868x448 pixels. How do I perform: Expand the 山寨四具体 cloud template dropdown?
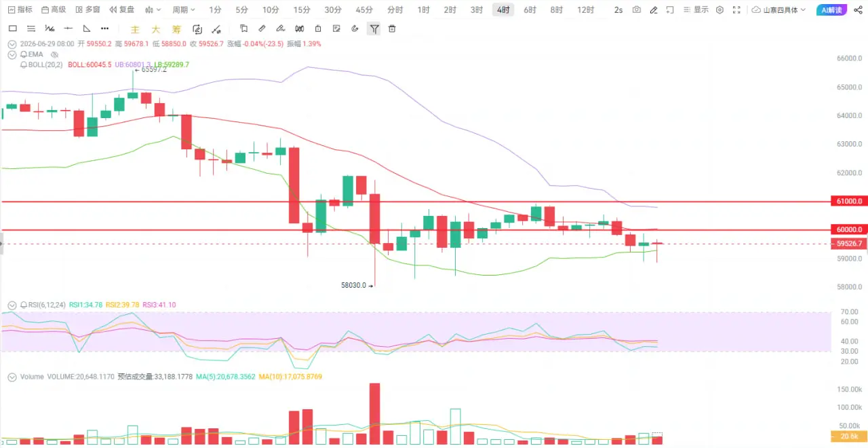[x=779, y=10]
